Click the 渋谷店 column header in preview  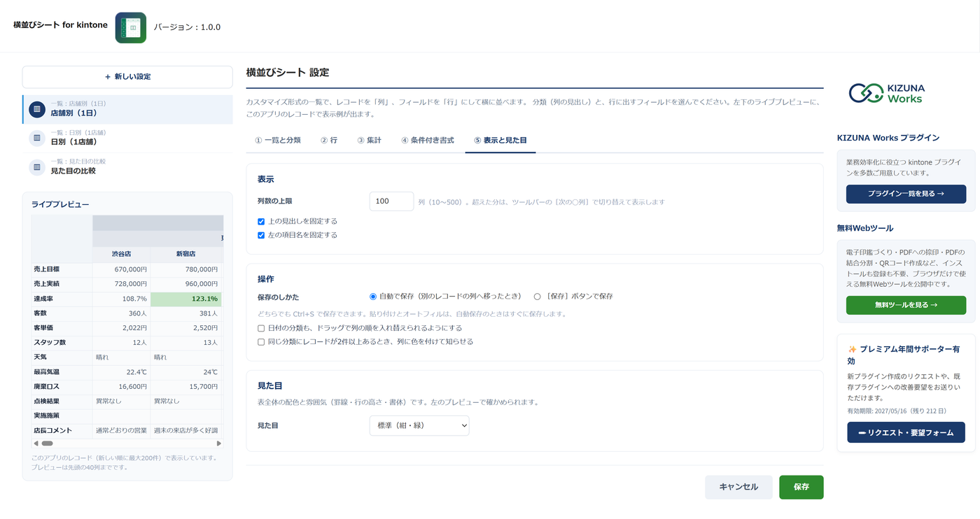pyautogui.click(x=121, y=255)
